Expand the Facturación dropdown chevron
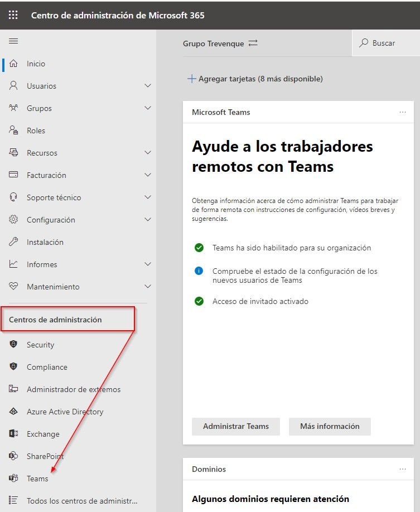 pos(147,175)
